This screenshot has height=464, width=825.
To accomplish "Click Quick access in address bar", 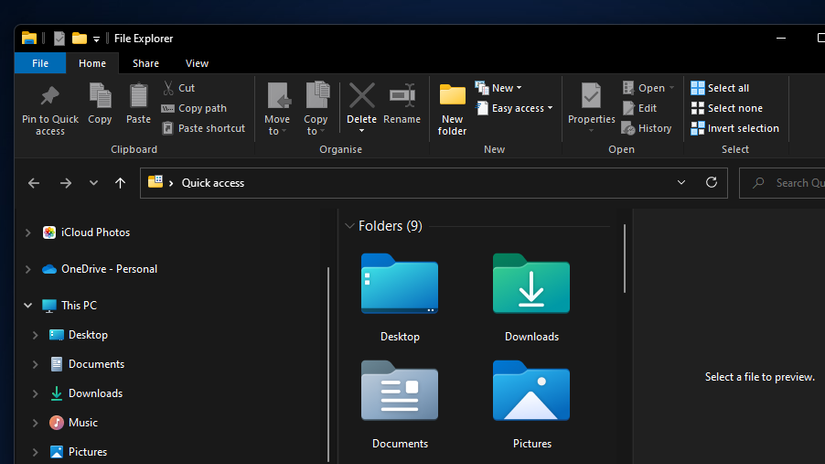I will (213, 183).
